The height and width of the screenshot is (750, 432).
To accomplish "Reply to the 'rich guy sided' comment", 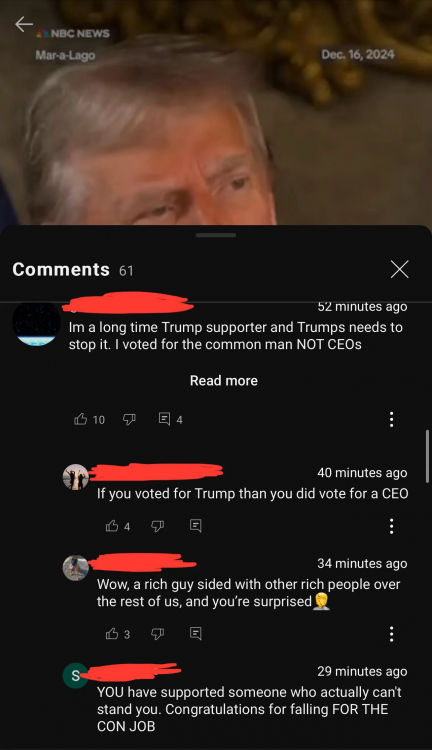I will point(195,634).
